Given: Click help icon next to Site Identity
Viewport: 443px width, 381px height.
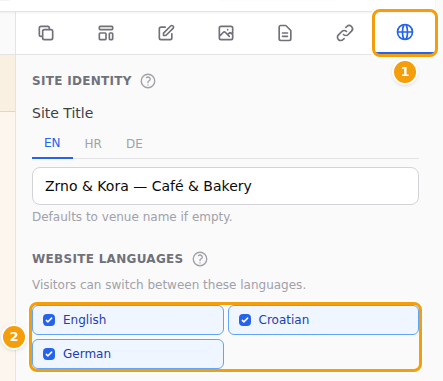Looking at the screenshot, I should 148,81.
